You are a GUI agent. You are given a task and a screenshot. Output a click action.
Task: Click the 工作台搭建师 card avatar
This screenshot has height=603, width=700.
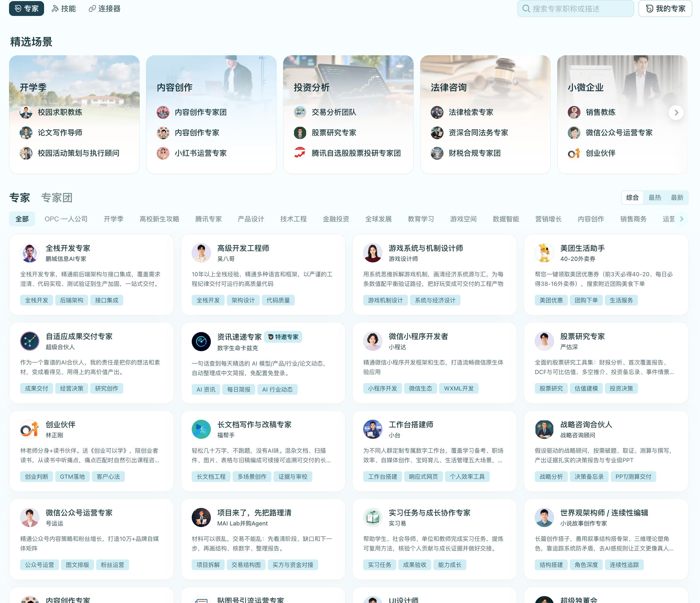tap(373, 429)
